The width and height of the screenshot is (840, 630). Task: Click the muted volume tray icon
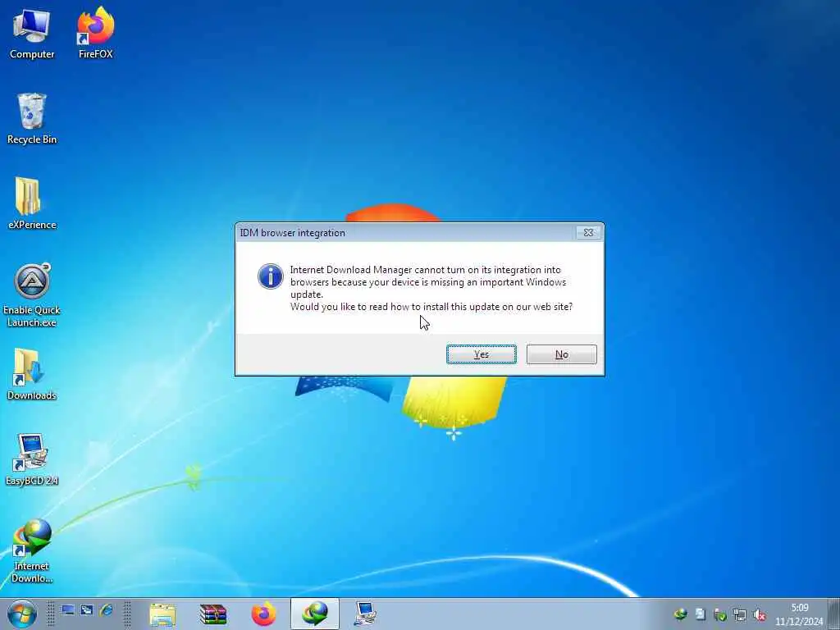coord(759,615)
